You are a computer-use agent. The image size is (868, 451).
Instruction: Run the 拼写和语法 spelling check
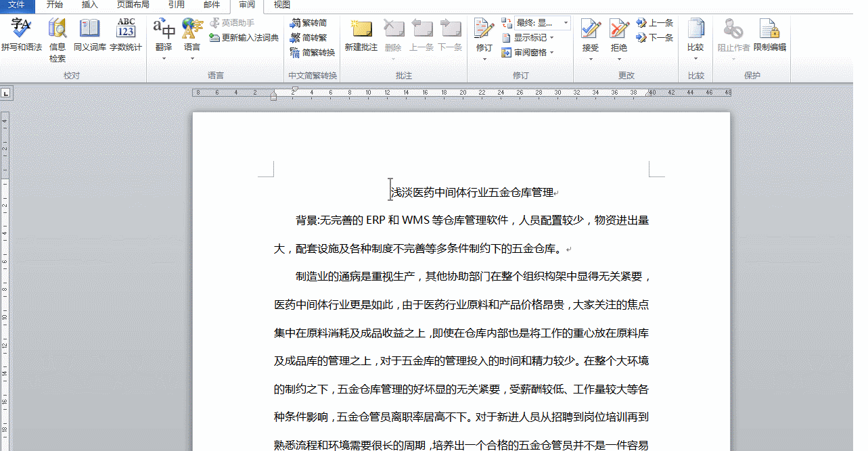(x=21, y=35)
